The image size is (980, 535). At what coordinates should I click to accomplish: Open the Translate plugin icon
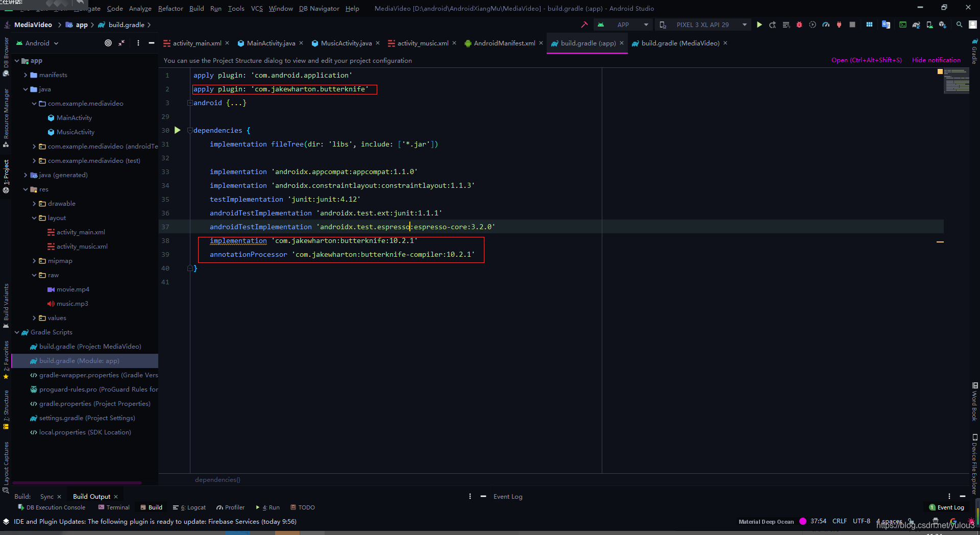point(886,25)
